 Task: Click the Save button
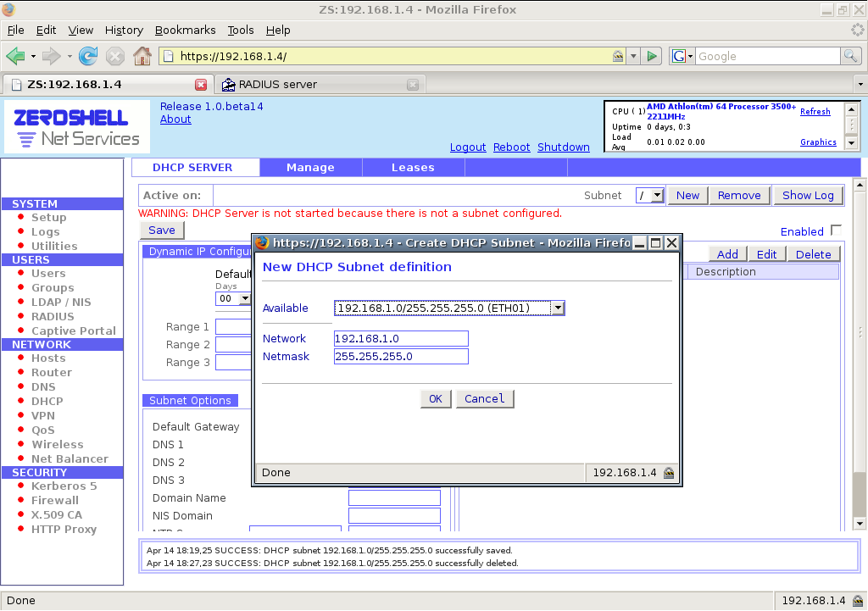tap(162, 231)
